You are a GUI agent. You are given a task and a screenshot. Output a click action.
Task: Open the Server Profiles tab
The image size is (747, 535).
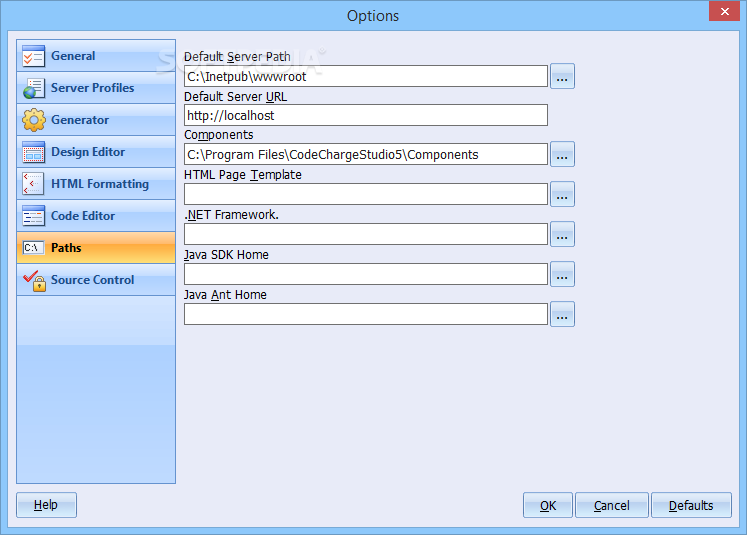tap(92, 88)
